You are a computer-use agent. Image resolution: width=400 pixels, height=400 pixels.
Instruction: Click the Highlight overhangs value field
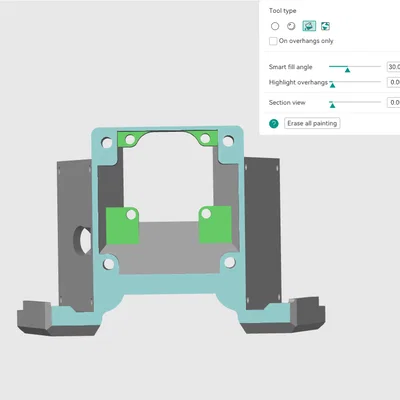click(394, 82)
